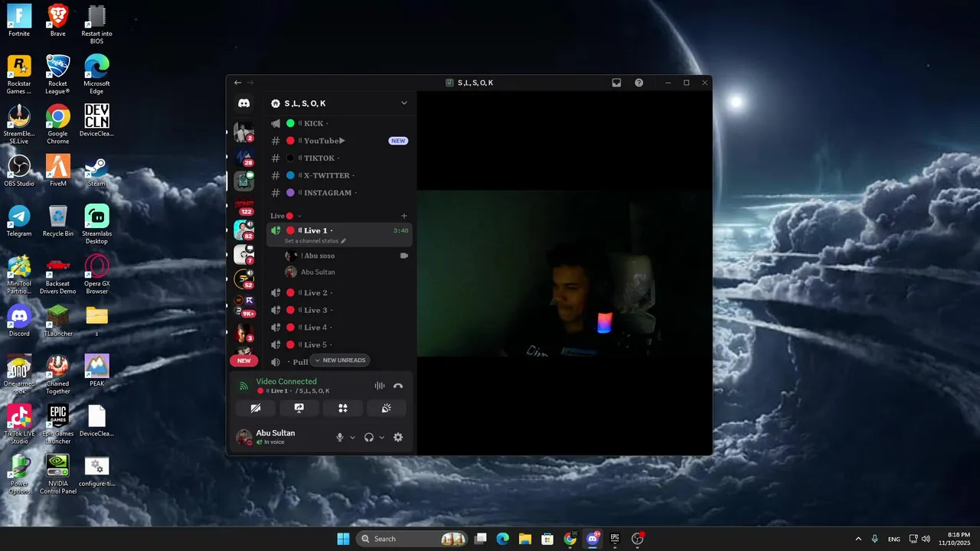The width and height of the screenshot is (980, 551).
Task: Open TikTok LIVE Studio shortcut
Action: tap(19, 424)
